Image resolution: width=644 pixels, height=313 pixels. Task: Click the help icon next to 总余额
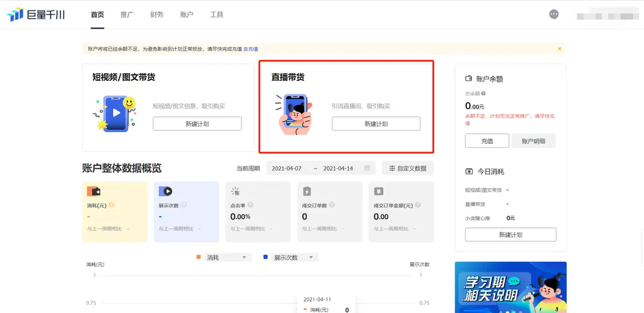click(x=484, y=94)
